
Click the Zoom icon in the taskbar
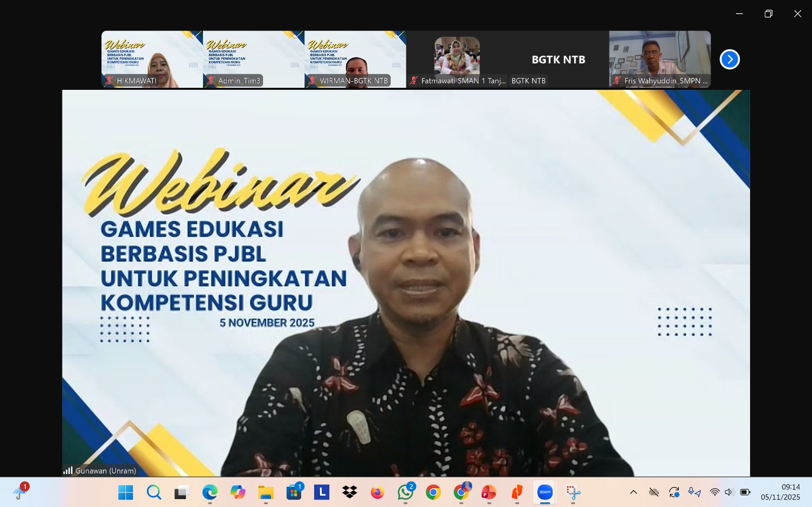(545, 492)
